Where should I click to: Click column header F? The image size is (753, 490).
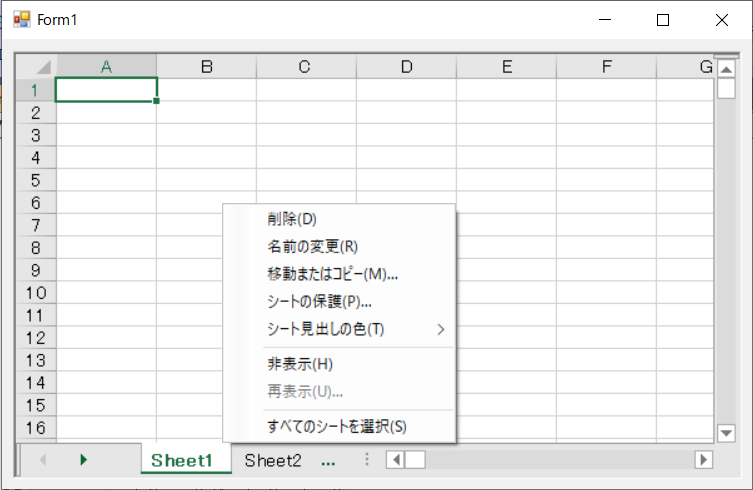[607, 67]
